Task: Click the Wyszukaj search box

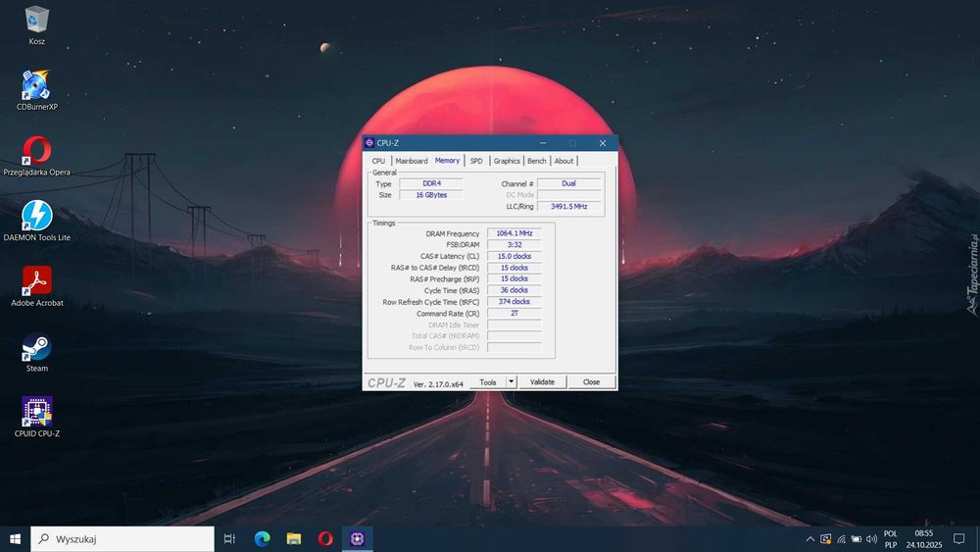Action: point(122,538)
